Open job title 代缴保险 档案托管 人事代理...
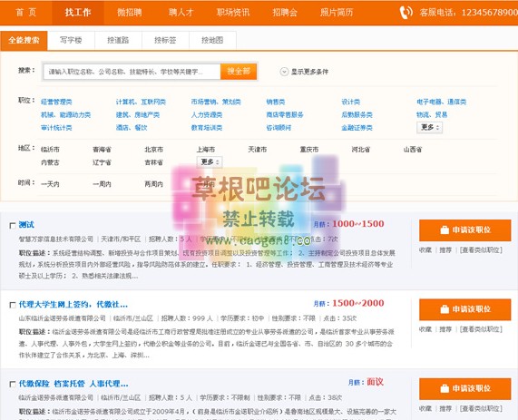 [73, 384]
